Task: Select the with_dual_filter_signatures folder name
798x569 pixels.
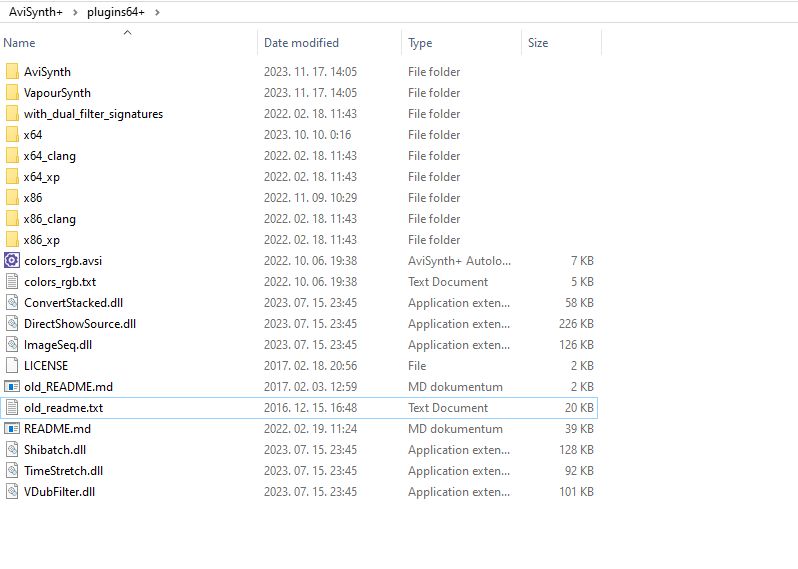Action: [x=94, y=113]
